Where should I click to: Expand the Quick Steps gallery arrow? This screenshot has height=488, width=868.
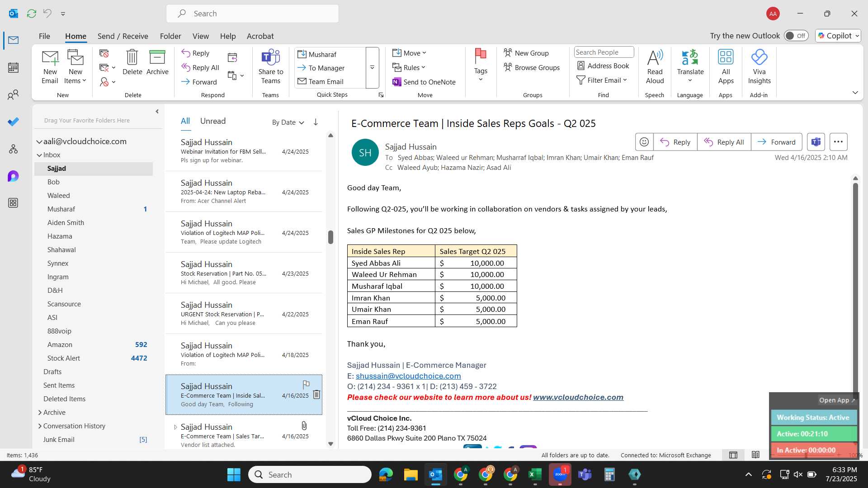[372, 67]
